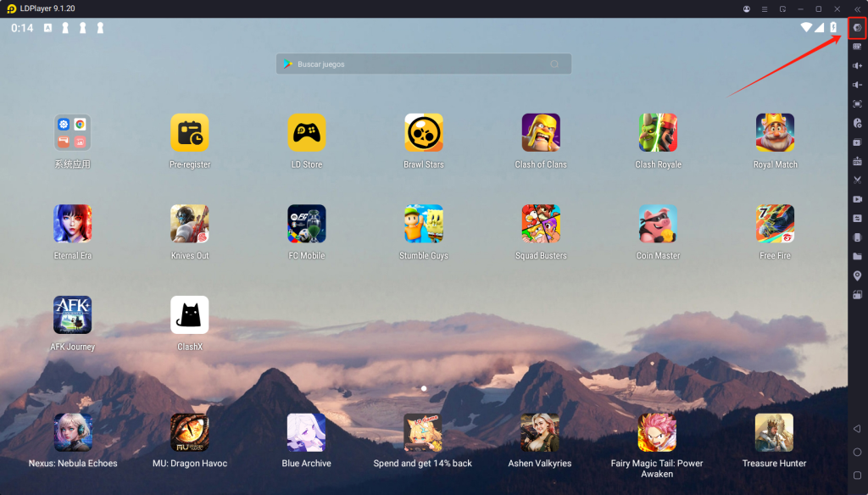Viewport: 868px width, 495px height.
Task: Open the Pre-register app
Action: 190,133
